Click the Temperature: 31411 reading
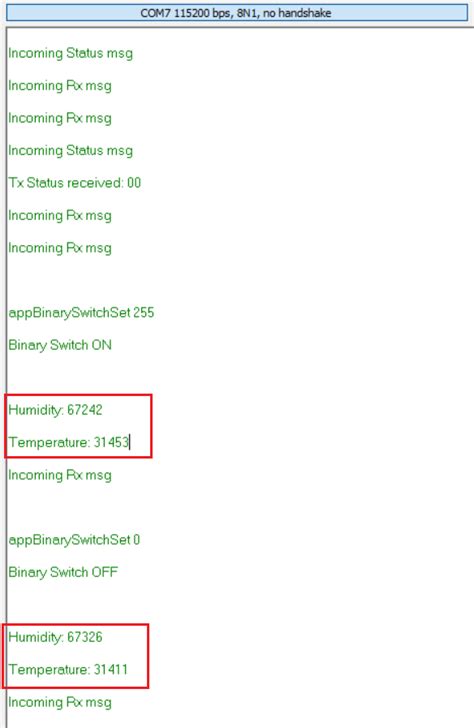 (68, 670)
